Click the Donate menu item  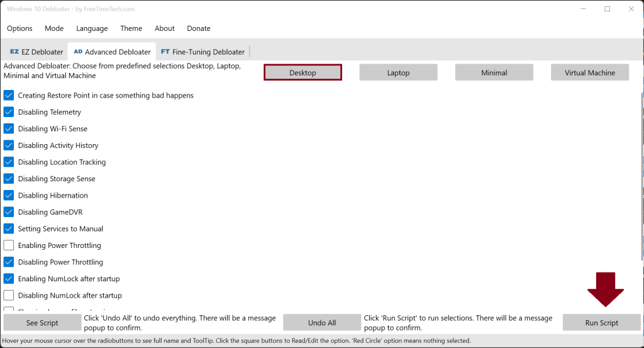click(x=199, y=28)
